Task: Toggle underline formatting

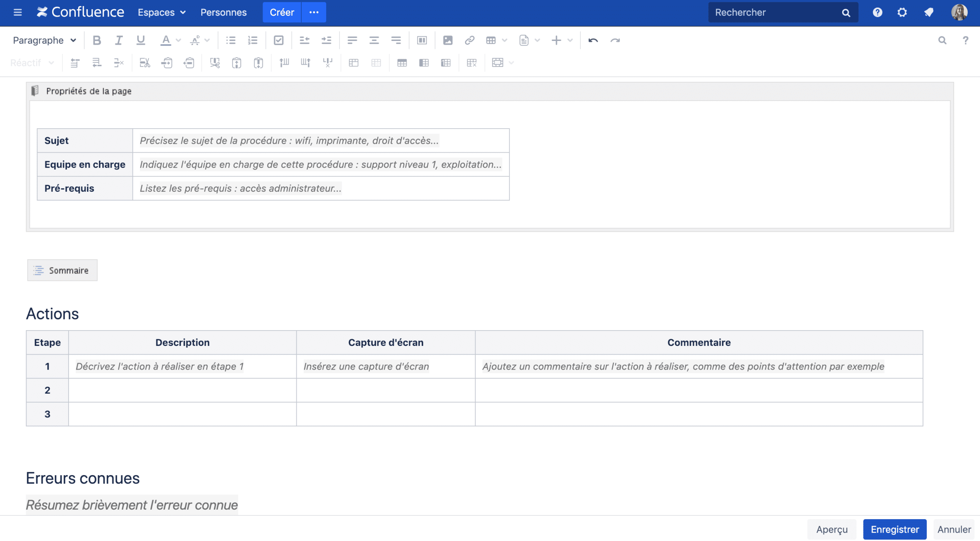Action: [x=140, y=40]
